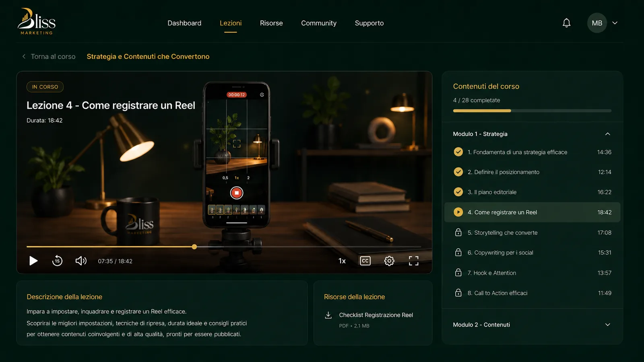Mute the video volume

tap(81, 261)
